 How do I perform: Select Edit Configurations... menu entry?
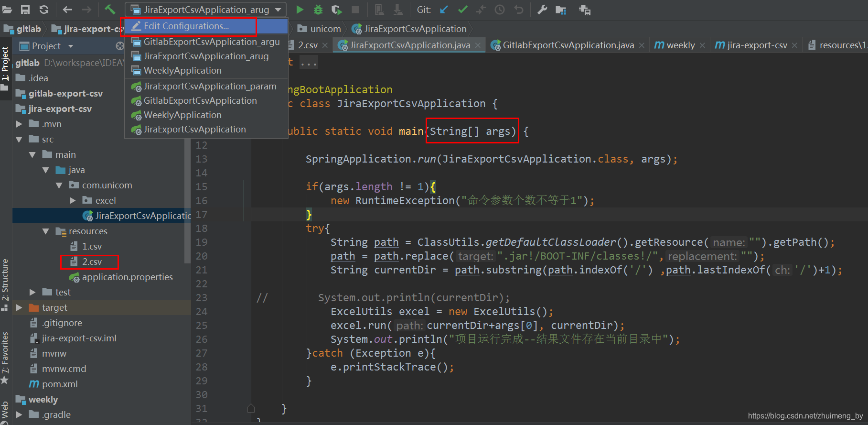pyautogui.click(x=206, y=26)
